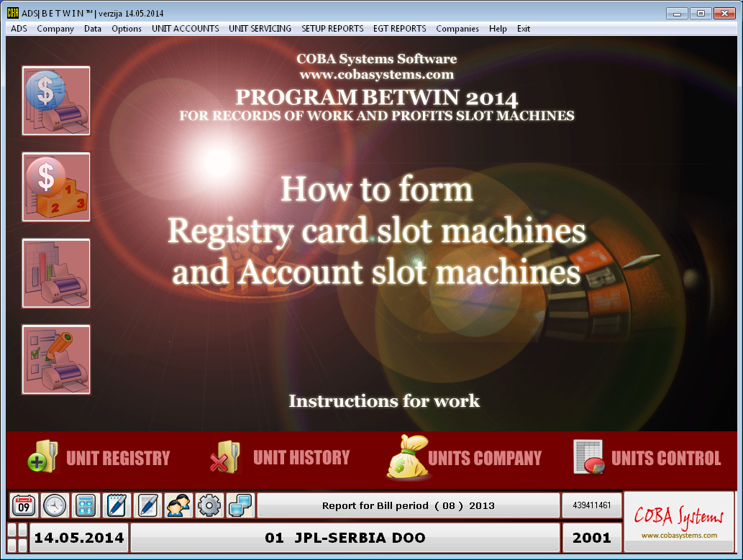Click the Units Control spreadsheet icon

tap(589, 456)
